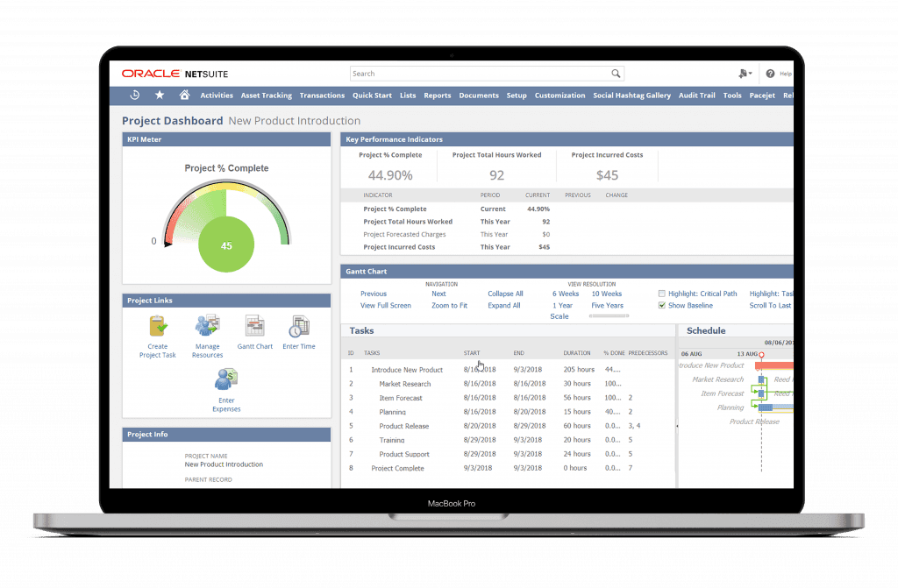Go to the Home icon
This screenshot has width=898, height=588.
pos(184,95)
